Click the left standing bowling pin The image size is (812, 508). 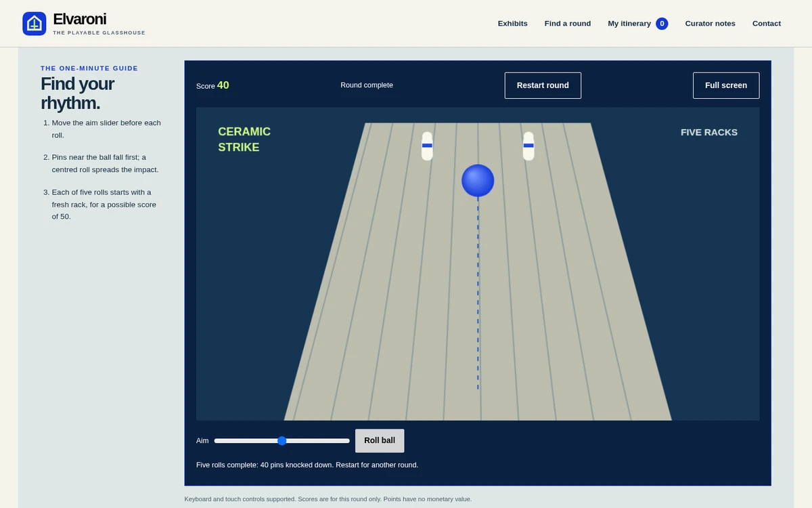pyautogui.click(x=427, y=146)
